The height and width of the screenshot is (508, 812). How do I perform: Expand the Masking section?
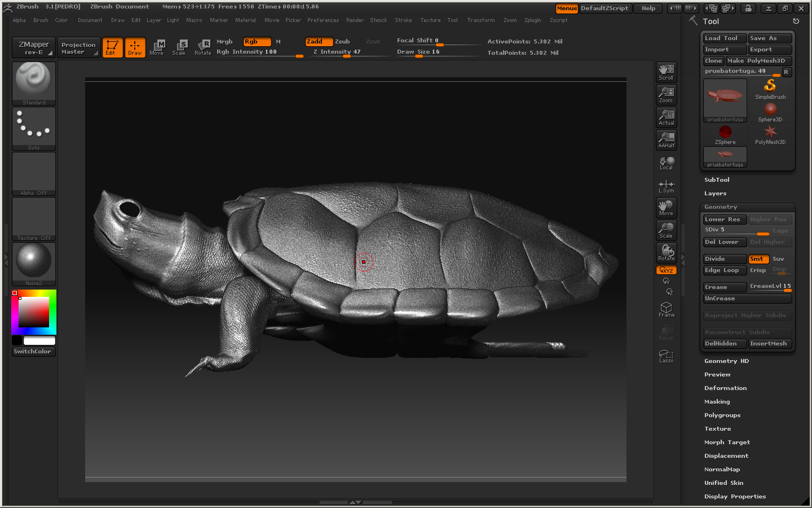[x=717, y=402]
